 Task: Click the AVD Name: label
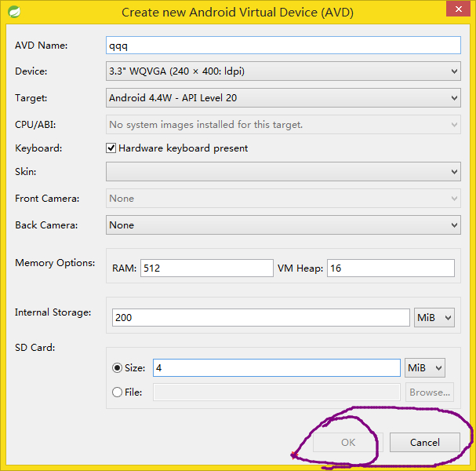tap(42, 46)
